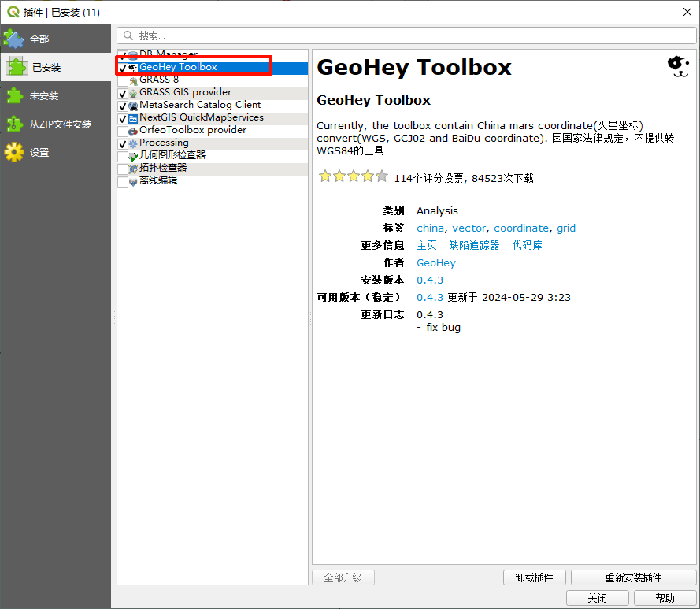This screenshot has height=609, width=700.
Task: Select the 已安装 tab
Action: (56, 67)
